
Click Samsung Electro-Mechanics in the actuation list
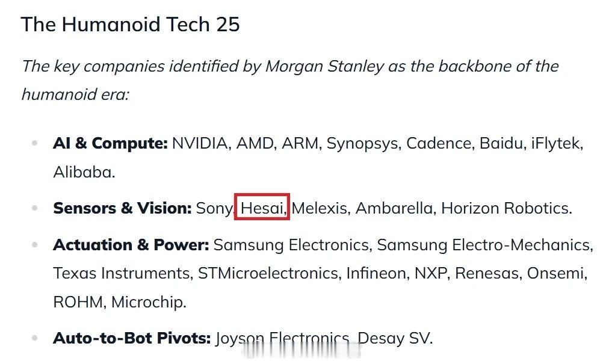[484, 245]
